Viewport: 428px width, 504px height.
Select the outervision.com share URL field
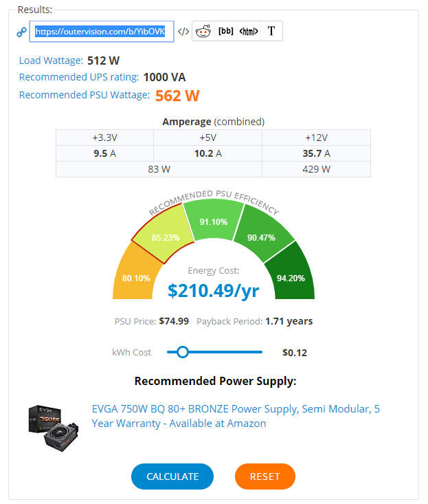click(102, 32)
